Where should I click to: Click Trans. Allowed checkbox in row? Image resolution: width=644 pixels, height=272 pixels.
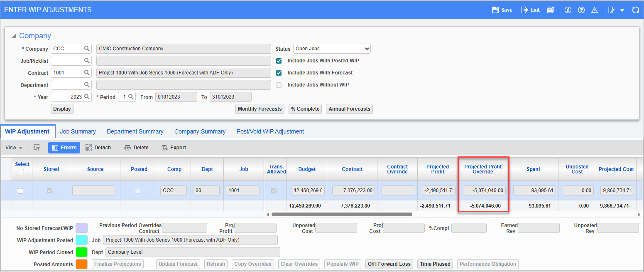[273, 190]
